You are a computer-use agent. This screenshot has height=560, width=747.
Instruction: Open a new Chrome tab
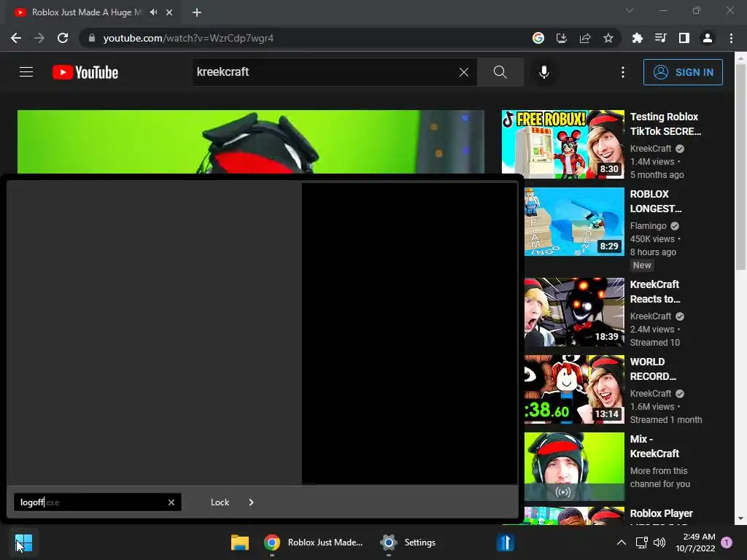pyautogui.click(x=197, y=12)
